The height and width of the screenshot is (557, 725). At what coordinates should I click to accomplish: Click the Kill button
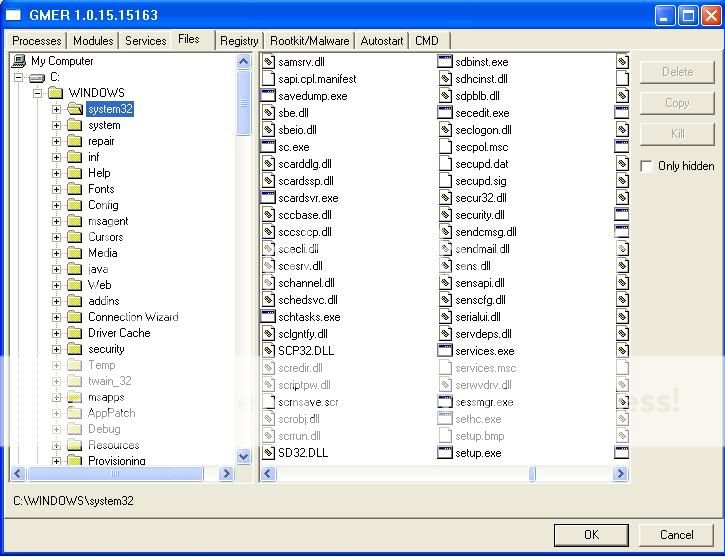677,134
